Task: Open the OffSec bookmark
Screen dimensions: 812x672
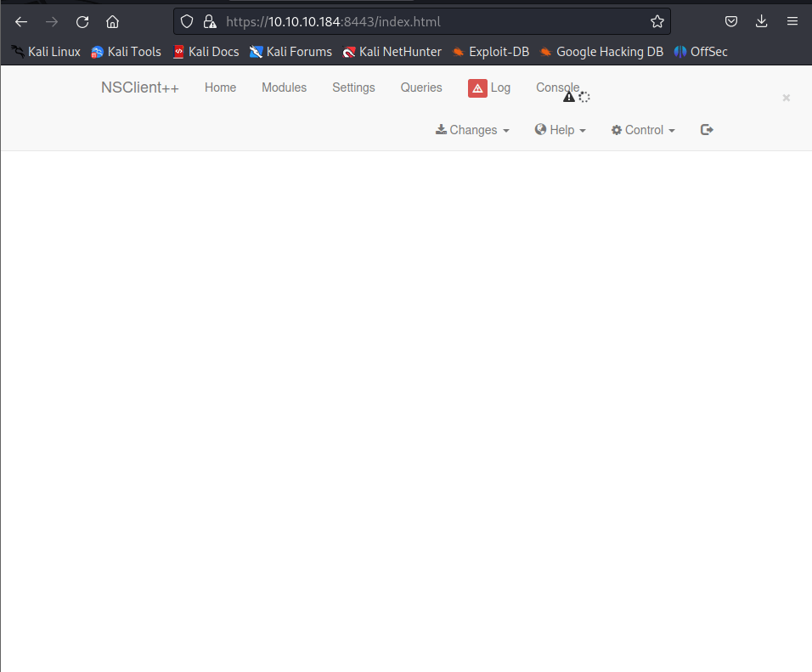Action: point(701,52)
